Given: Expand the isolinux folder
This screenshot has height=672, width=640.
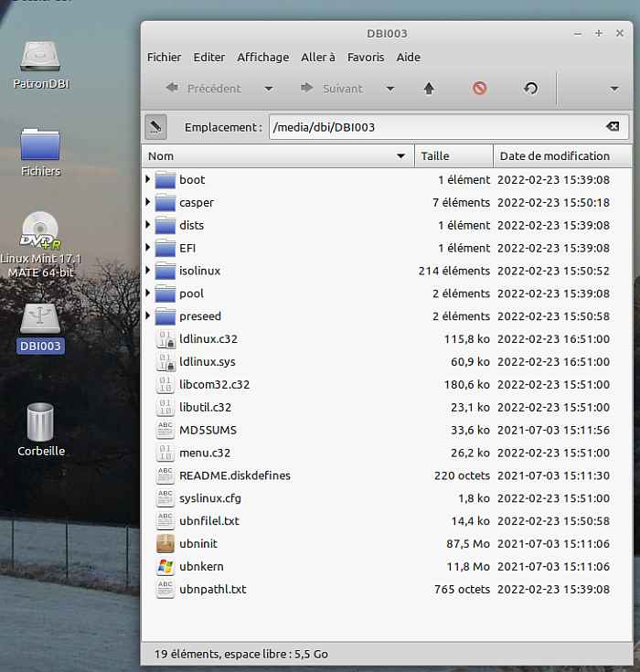Looking at the screenshot, I should pos(148,271).
